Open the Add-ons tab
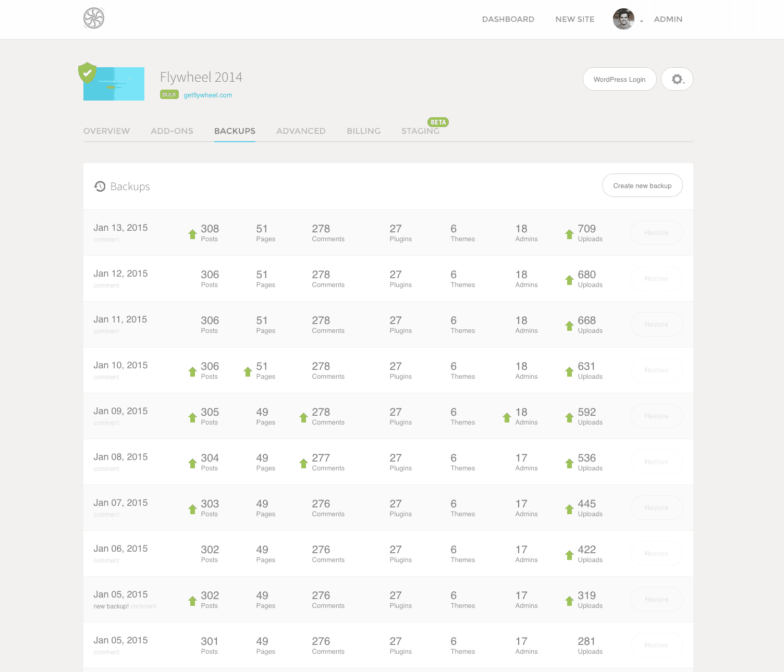This screenshot has height=672, width=784. [172, 131]
